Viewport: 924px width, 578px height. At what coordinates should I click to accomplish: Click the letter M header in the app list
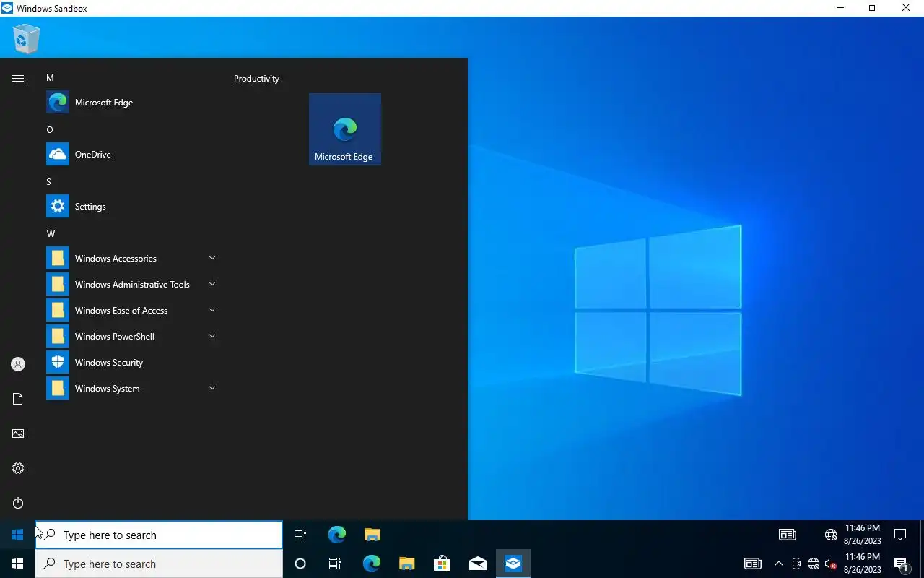tap(50, 78)
